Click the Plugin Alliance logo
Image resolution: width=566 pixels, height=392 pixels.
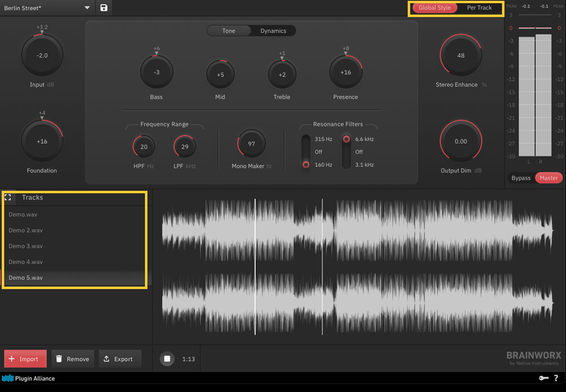28,378
